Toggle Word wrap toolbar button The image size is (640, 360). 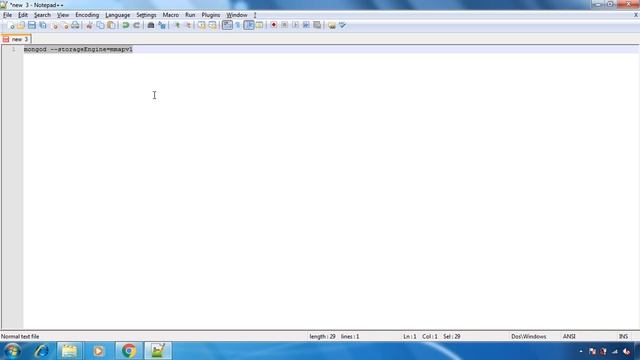pyautogui.click(x=227, y=25)
